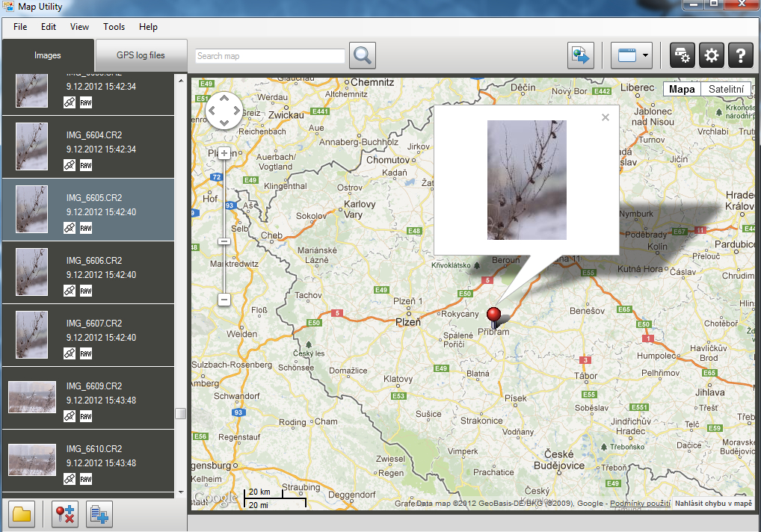This screenshot has height=532, width=761.
Task: Select the Mapa map type
Action: point(682,89)
